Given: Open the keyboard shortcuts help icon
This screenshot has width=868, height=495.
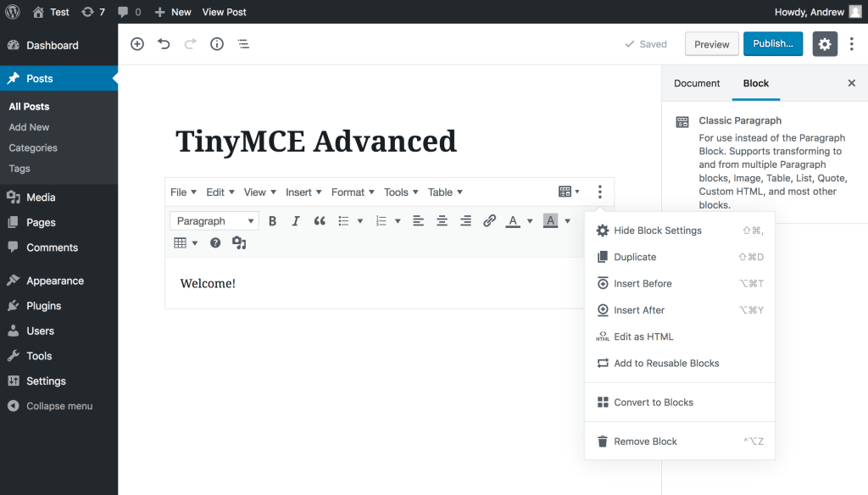Looking at the screenshot, I should click(x=215, y=243).
